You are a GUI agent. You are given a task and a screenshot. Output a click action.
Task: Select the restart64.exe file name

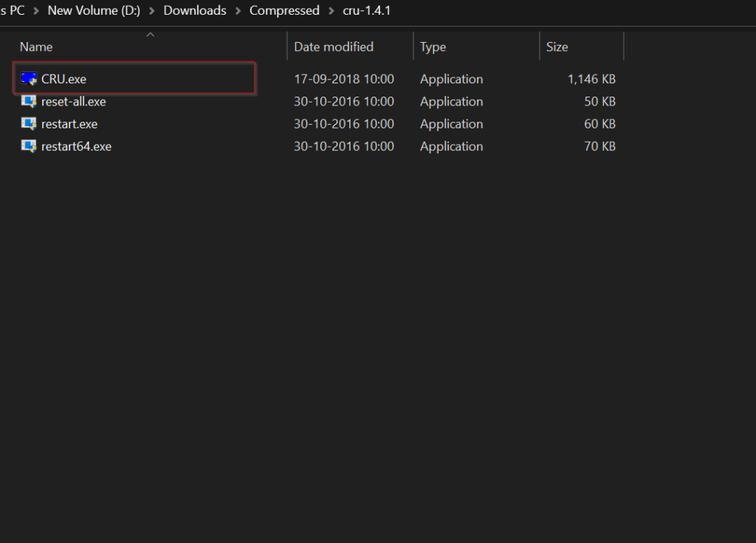click(76, 147)
